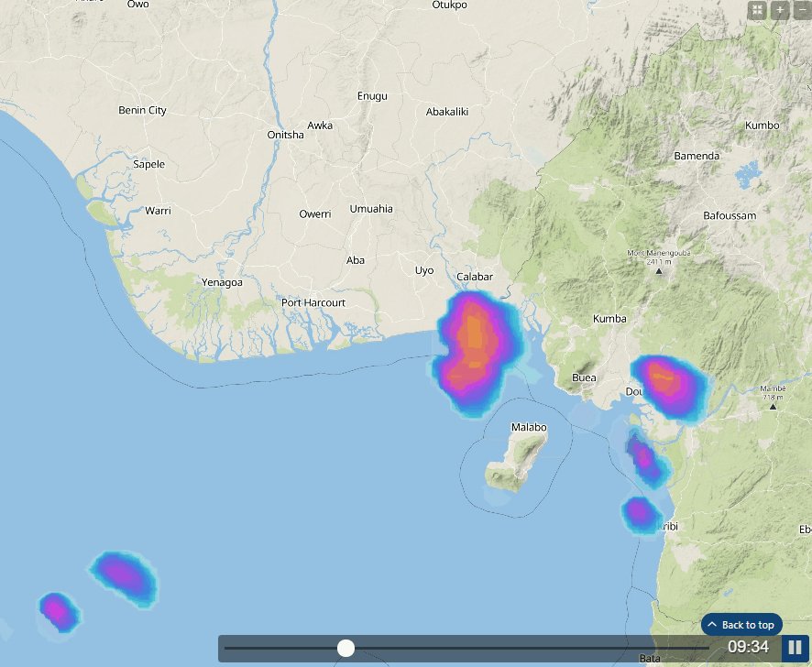Click the Bafoussam city label
This screenshot has width=812, height=667.
coord(730,215)
